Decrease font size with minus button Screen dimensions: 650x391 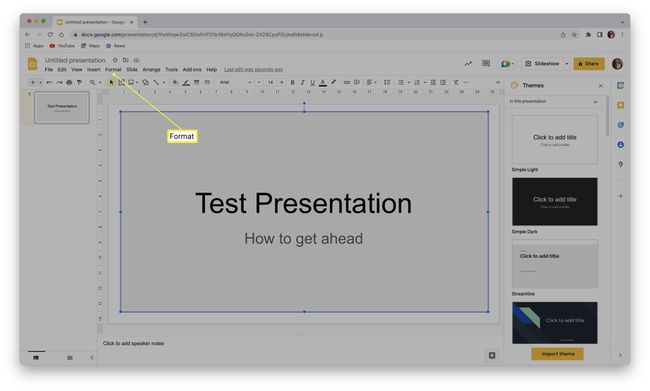point(260,83)
